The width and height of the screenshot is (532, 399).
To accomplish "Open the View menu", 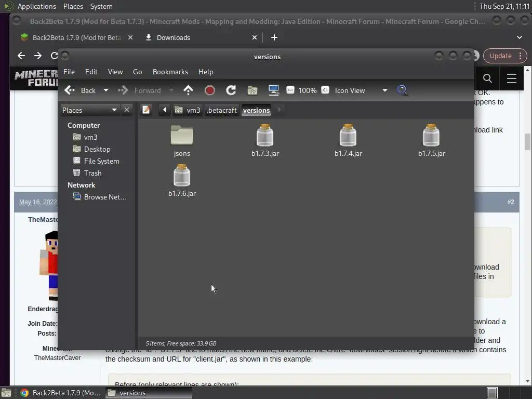I will pos(115,72).
